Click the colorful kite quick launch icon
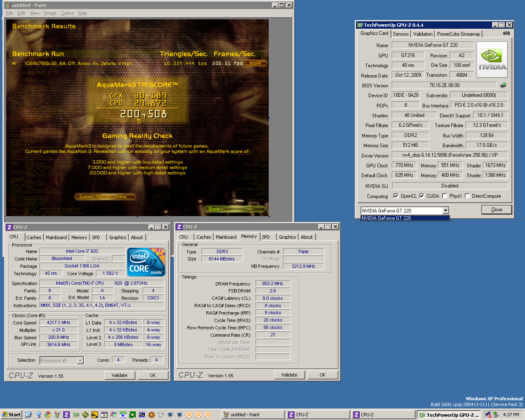525x420 pixels. click(x=114, y=415)
